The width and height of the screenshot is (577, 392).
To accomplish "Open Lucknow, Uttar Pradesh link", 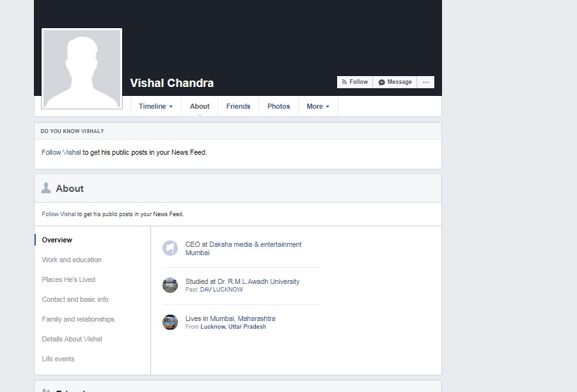I will pyautogui.click(x=233, y=327).
